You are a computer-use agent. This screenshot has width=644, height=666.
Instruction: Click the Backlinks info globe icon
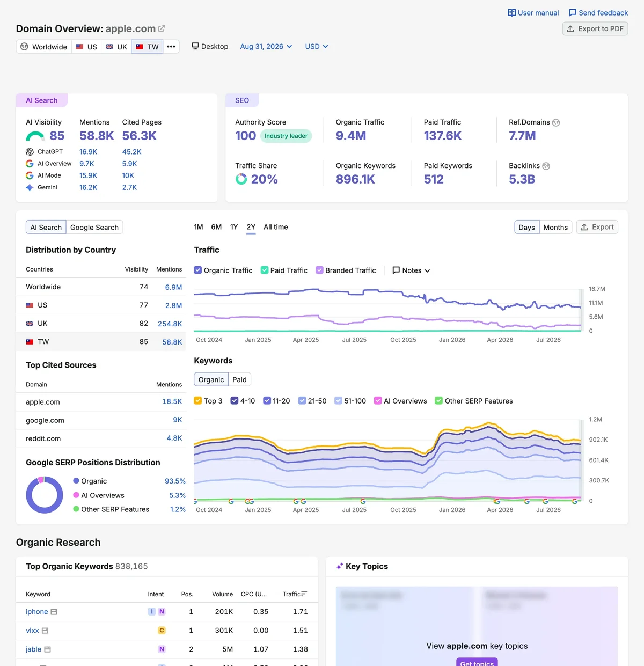(546, 166)
